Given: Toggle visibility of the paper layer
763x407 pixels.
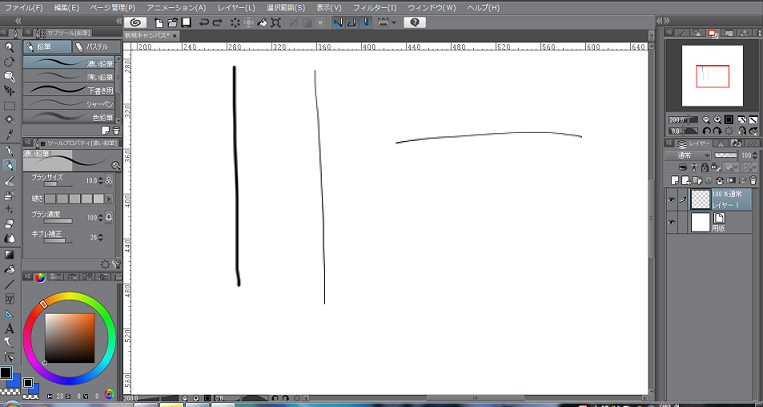Looking at the screenshot, I should point(670,221).
